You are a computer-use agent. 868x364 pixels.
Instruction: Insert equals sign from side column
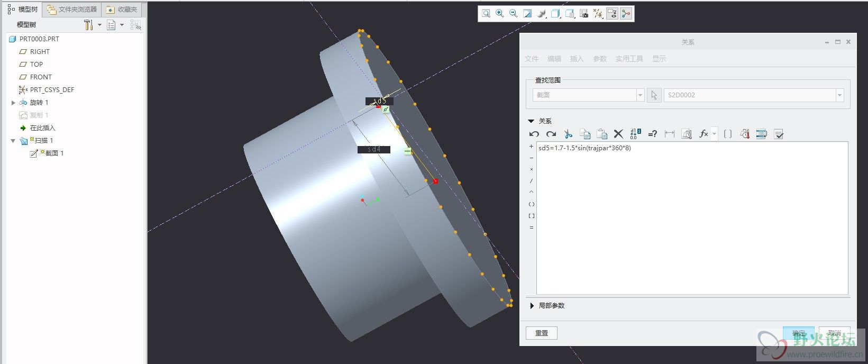tap(532, 228)
